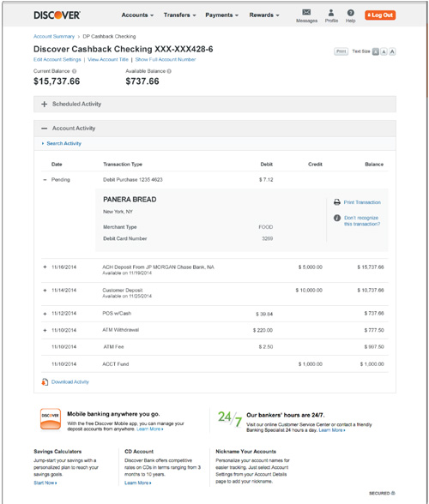Image resolution: width=429 pixels, height=504 pixels.
Task: Click Learn More under CD Account
Action: [138, 483]
